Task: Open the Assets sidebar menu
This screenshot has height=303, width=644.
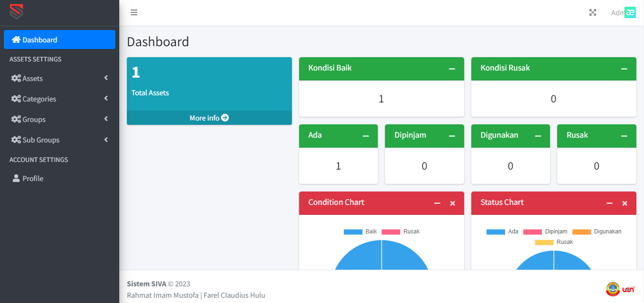Action: (32, 78)
